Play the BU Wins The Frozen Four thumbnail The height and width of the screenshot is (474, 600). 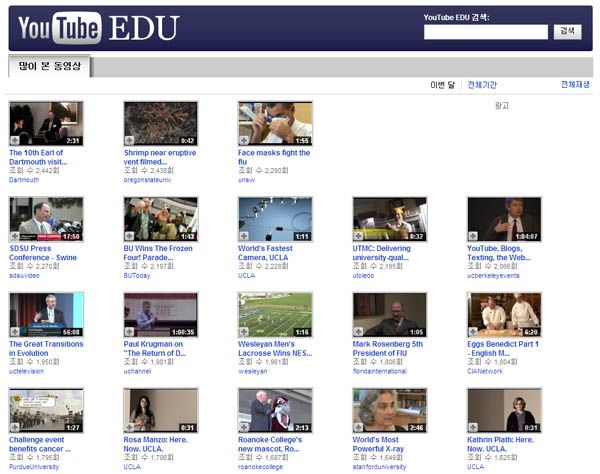click(x=161, y=219)
